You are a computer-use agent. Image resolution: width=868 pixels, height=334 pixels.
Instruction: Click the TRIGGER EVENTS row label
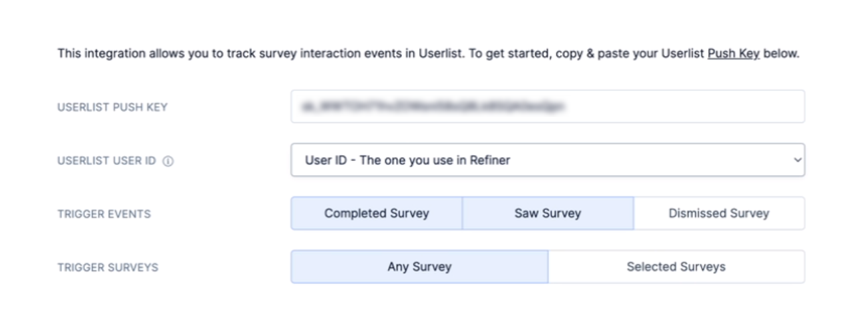click(x=104, y=214)
